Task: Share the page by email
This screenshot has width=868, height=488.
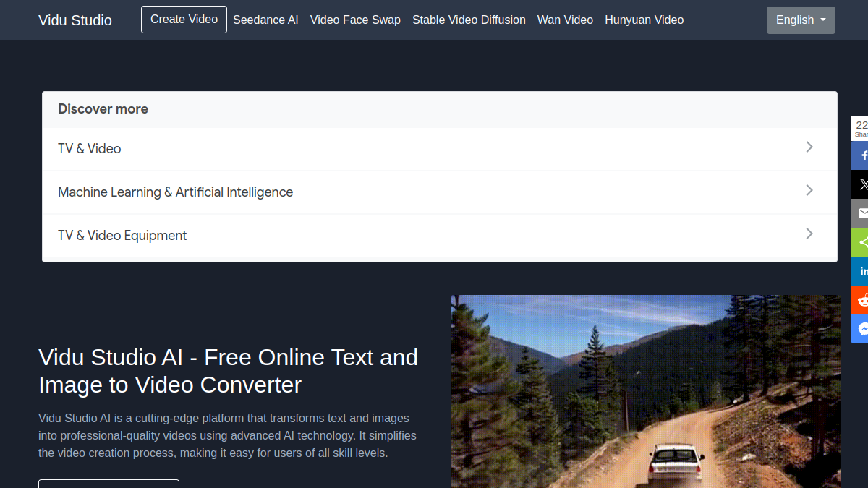Action: (x=859, y=213)
